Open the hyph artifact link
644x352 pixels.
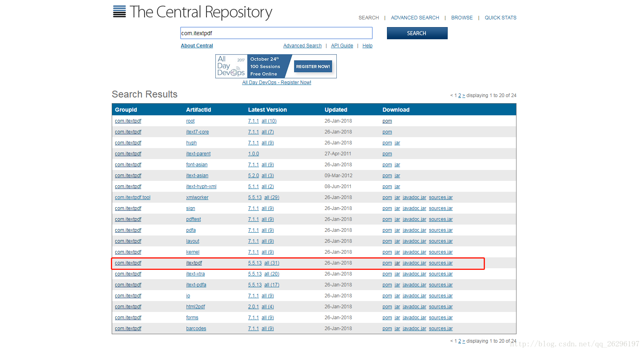191,143
